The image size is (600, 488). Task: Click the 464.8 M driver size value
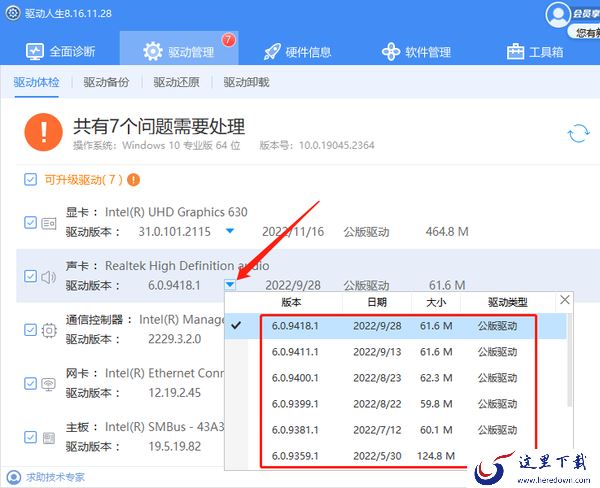coord(447,232)
